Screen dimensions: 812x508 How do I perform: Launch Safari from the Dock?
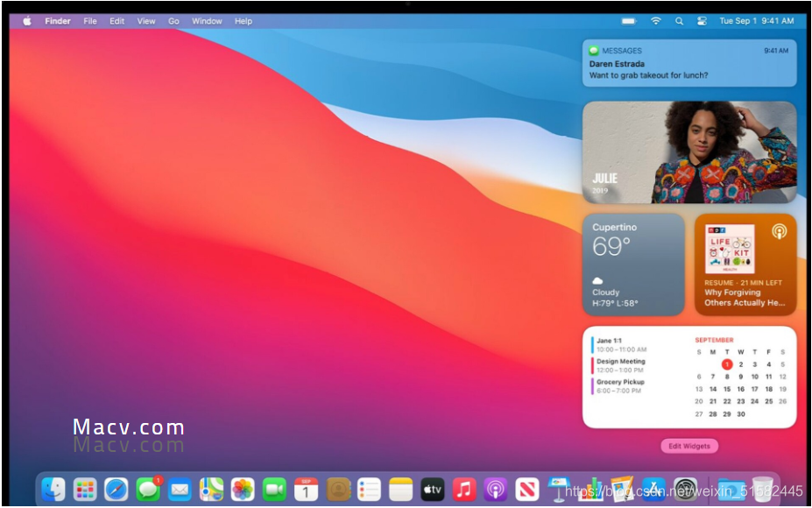[116, 489]
